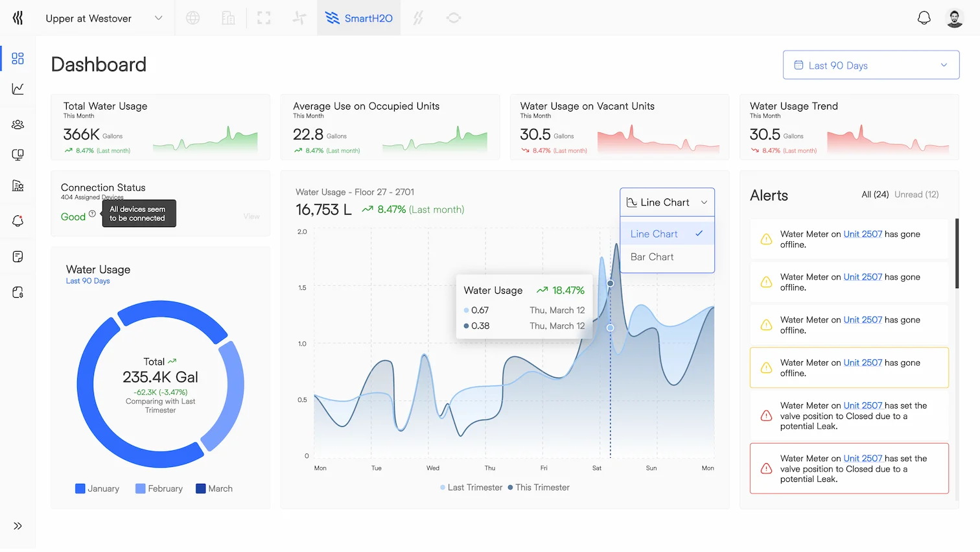Screen dimensions: 980x552
Task: Switch to Unread (12) alerts tab
Action: coord(916,195)
